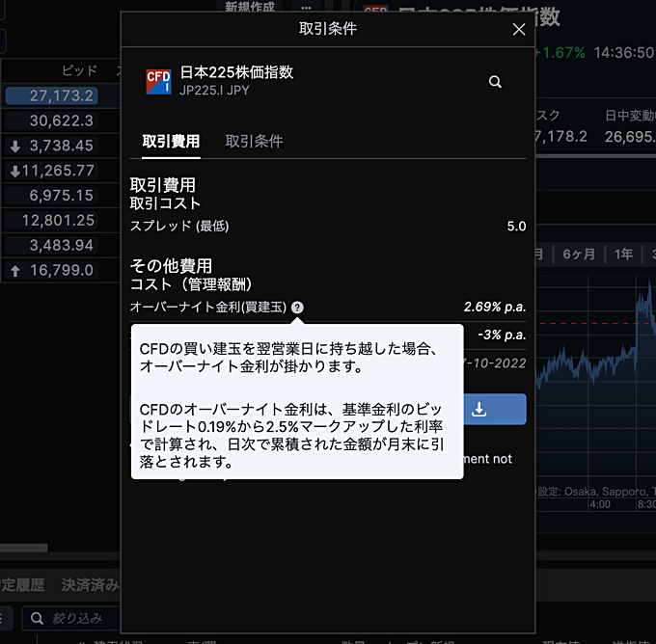
Task: Click the filter magnifier icon at bottom
Action: (x=37, y=618)
